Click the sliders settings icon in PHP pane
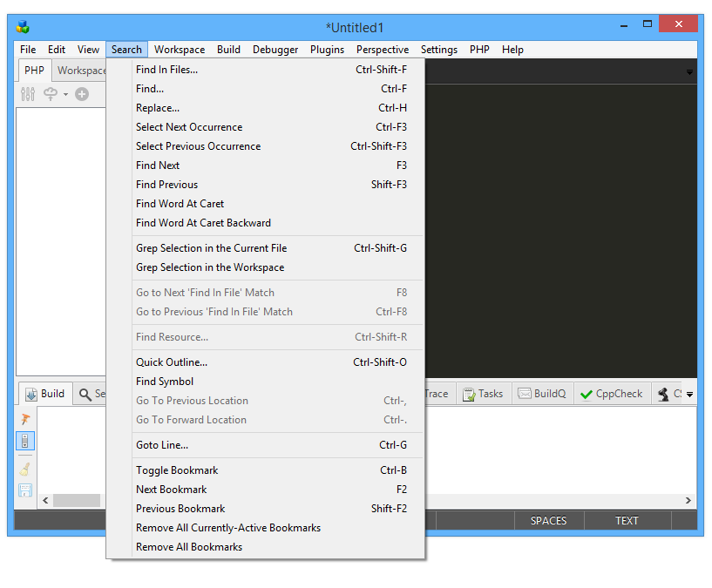 point(28,94)
